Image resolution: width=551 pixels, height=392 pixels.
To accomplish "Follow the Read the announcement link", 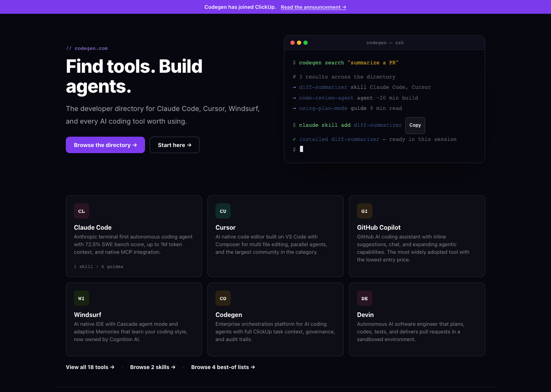I will [x=313, y=7].
